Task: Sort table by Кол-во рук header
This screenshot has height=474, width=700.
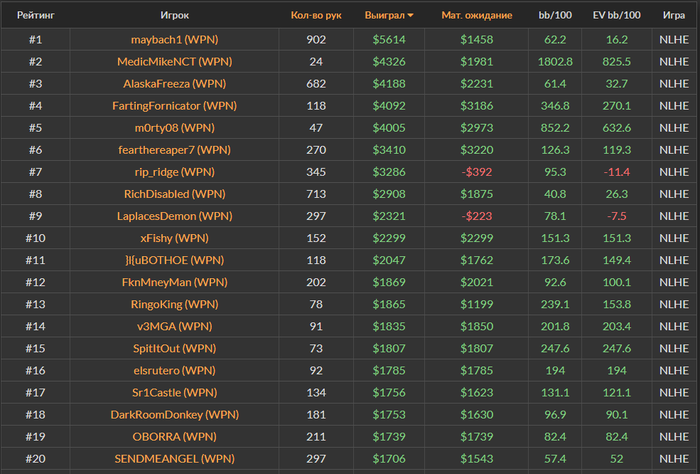Action: coord(316,15)
